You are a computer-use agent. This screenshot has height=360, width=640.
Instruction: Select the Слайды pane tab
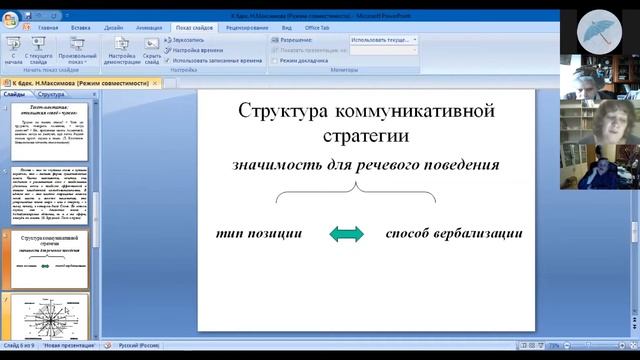click(x=15, y=94)
